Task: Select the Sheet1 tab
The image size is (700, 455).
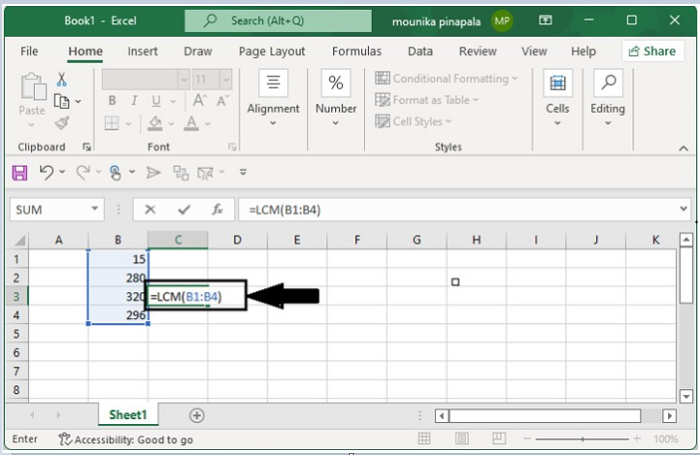Action: (x=128, y=415)
